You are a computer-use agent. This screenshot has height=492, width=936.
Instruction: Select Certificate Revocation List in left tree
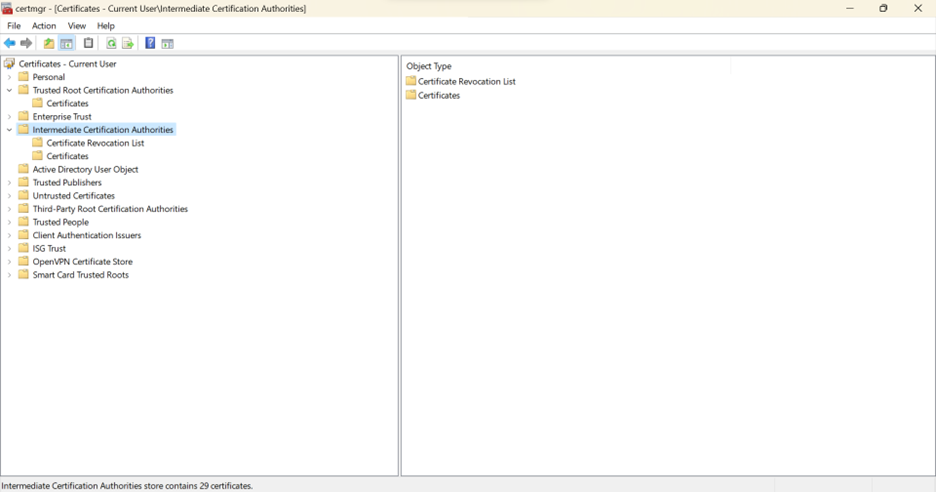coord(96,143)
